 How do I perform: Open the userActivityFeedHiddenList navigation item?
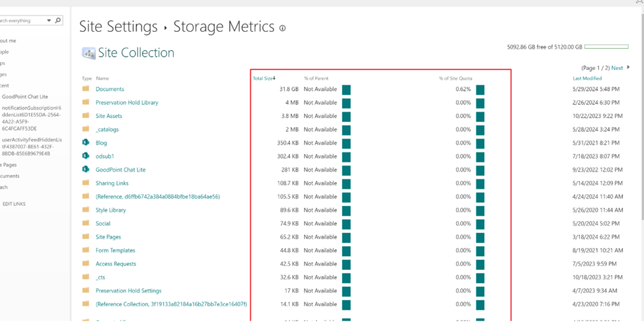(32, 147)
